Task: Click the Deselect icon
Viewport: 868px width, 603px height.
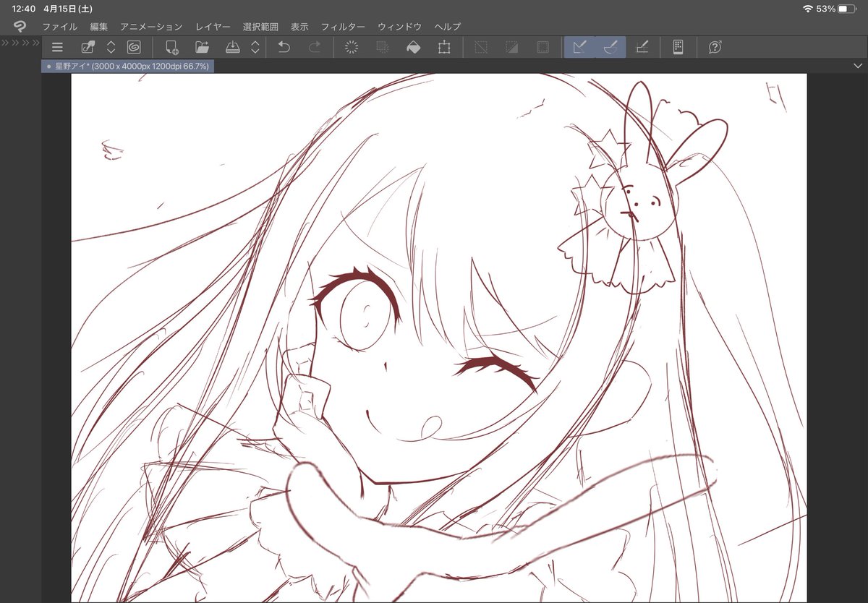Action: [481, 48]
